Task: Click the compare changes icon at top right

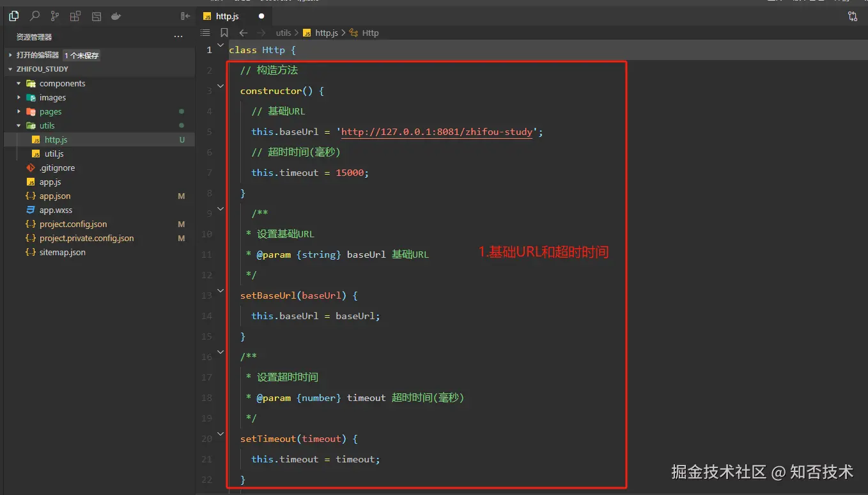Action: (853, 17)
